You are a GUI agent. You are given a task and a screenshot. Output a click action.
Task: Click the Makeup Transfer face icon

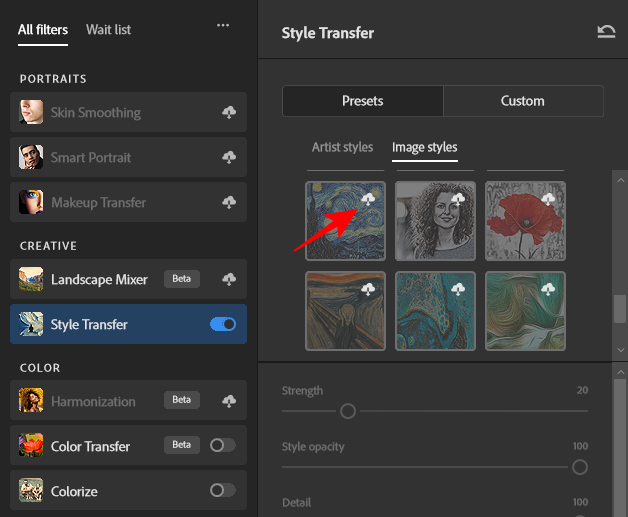click(x=31, y=202)
